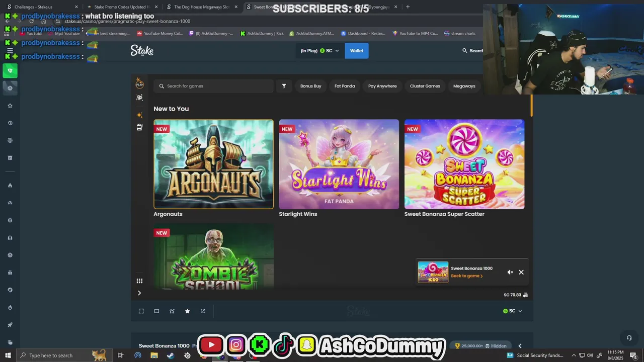
Task: Enter fullscreen mode for the game
Action: 141,311
